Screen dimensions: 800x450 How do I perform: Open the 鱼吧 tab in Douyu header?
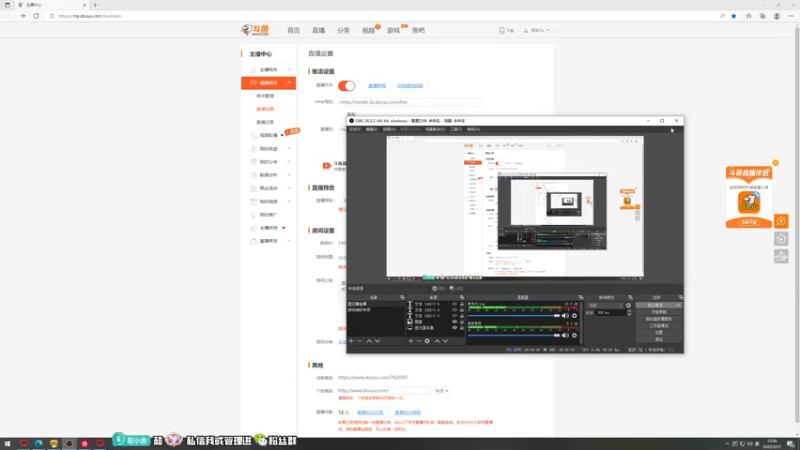(418, 31)
